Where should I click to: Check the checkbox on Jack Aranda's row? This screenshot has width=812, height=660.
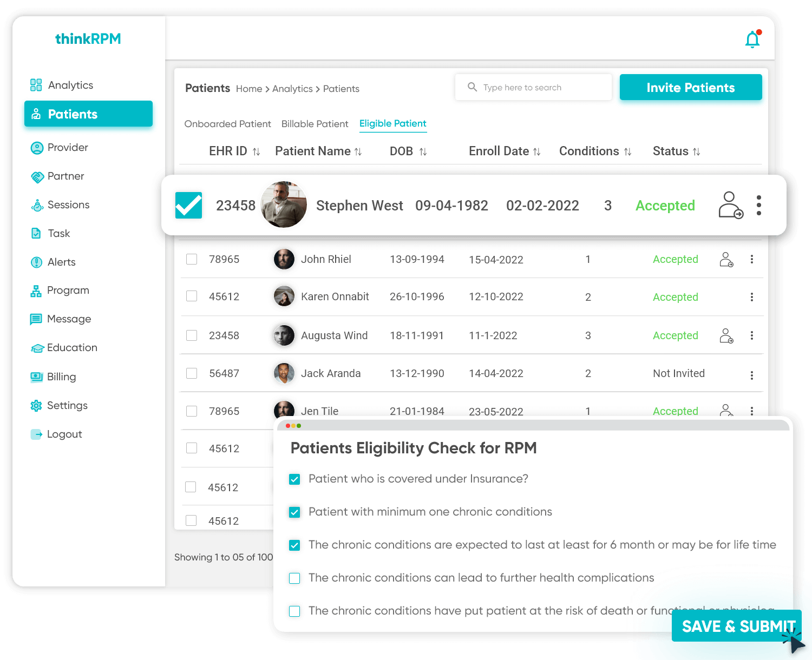pyautogui.click(x=191, y=373)
